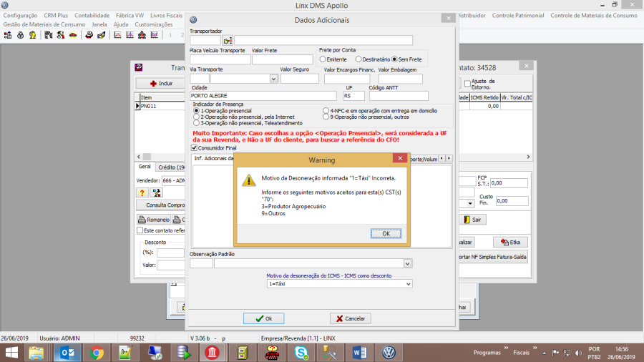Show hidden system tray icons arrow

545,353
